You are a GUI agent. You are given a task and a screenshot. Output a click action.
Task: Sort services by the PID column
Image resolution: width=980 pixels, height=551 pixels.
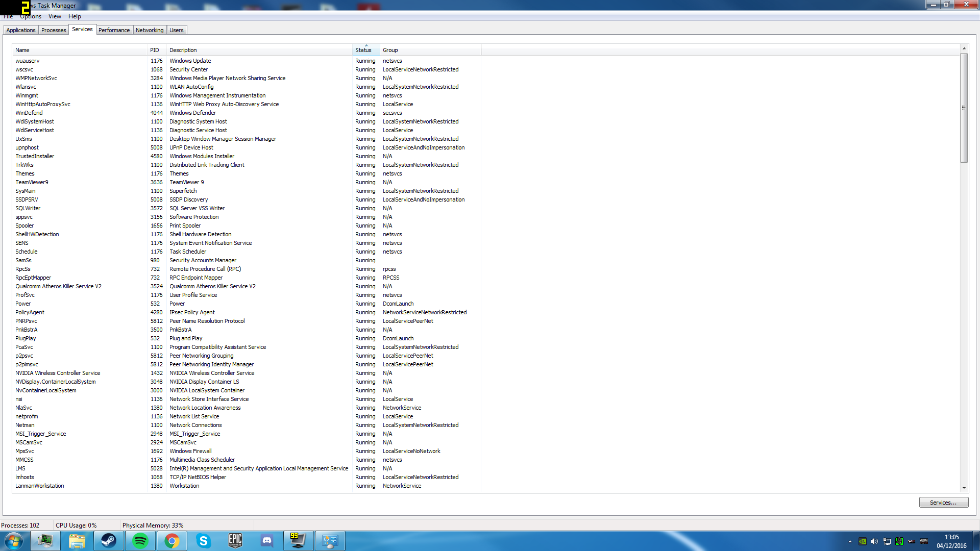pyautogui.click(x=157, y=50)
